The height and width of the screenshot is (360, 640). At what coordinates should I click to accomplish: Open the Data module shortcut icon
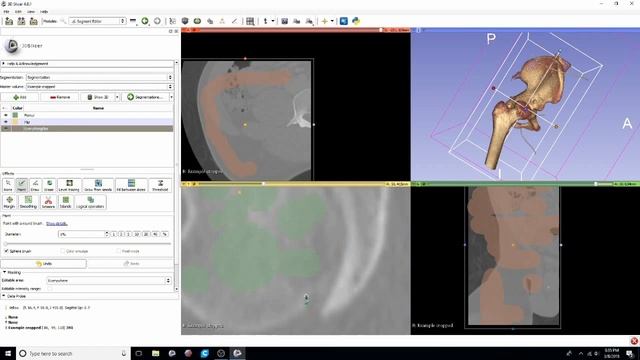tap(173, 21)
